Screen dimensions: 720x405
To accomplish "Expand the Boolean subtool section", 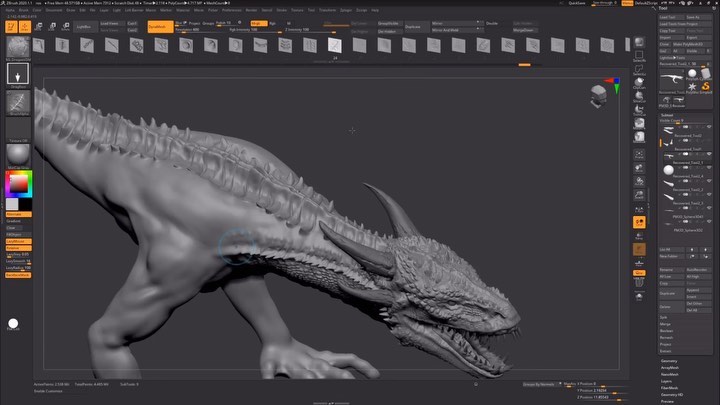I will click(666, 331).
